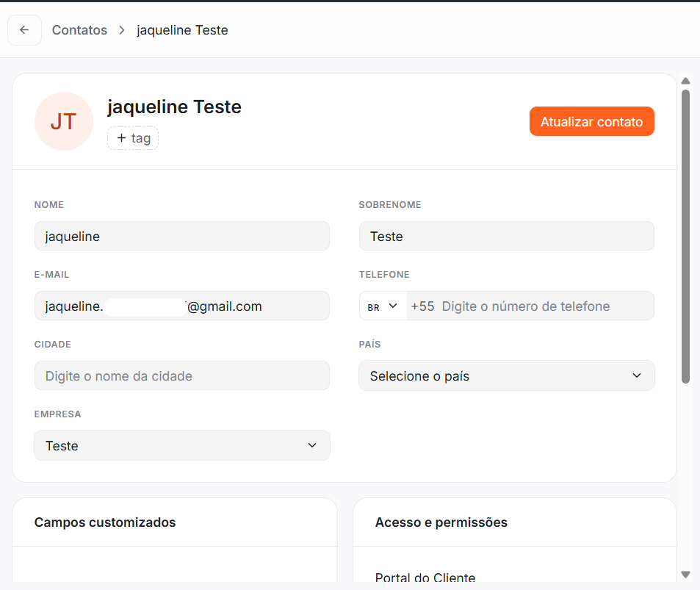The image size is (700, 590).
Task: Open the Contatos breadcrumb link
Action: click(x=79, y=30)
